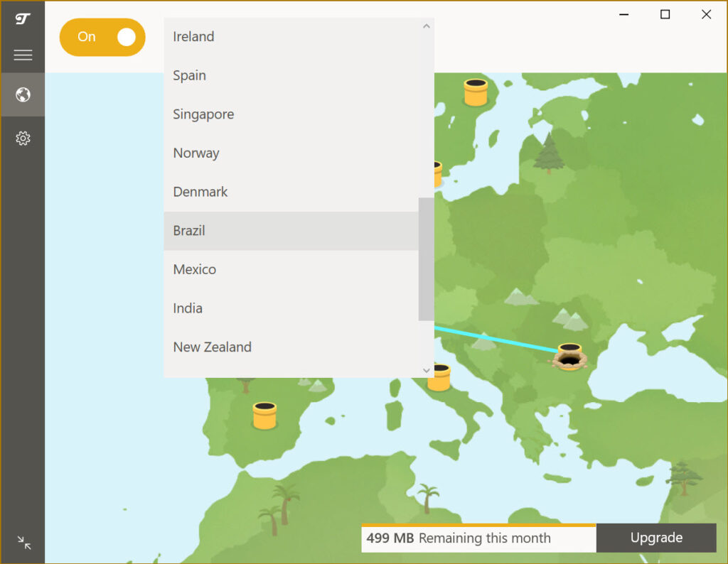Click the 499 MB remaining data bar

[478, 538]
